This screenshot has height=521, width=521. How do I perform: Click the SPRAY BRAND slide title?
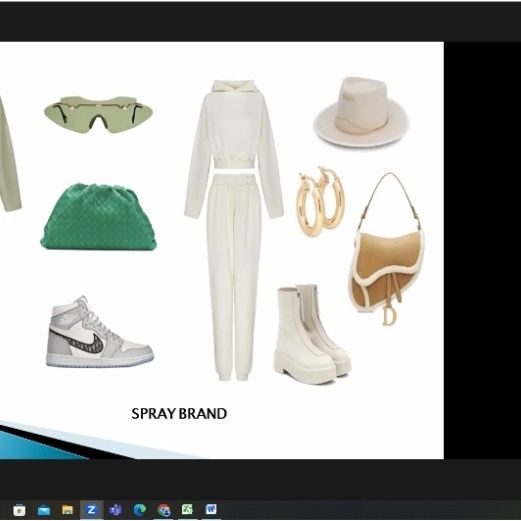tap(179, 414)
